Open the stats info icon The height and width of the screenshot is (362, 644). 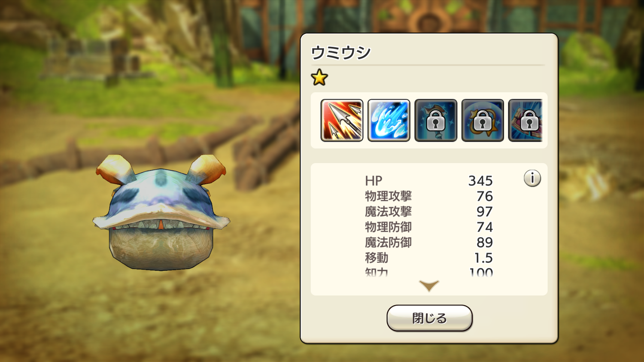click(x=532, y=178)
